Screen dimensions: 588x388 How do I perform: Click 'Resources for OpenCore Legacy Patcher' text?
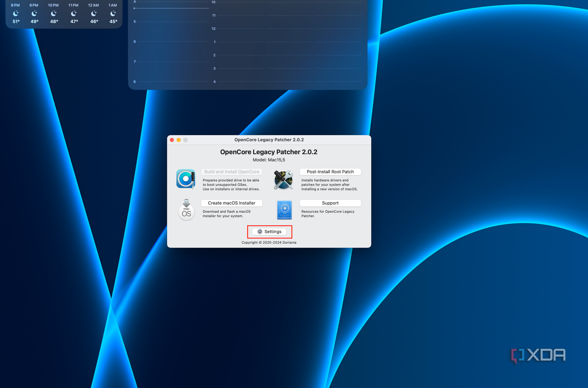click(x=328, y=214)
